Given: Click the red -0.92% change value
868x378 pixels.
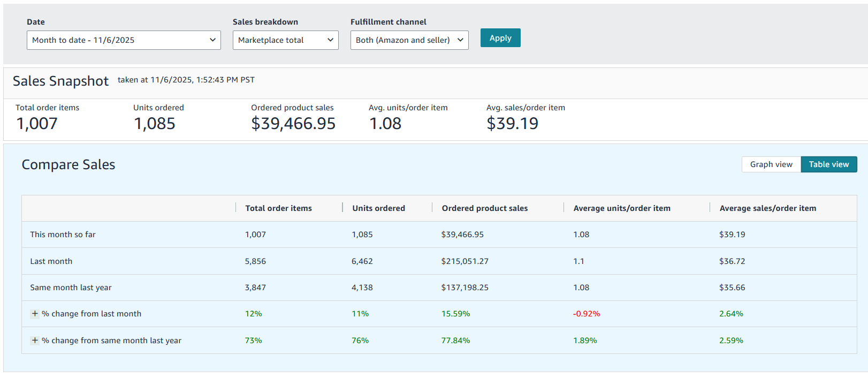Looking at the screenshot, I should [587, 314].
